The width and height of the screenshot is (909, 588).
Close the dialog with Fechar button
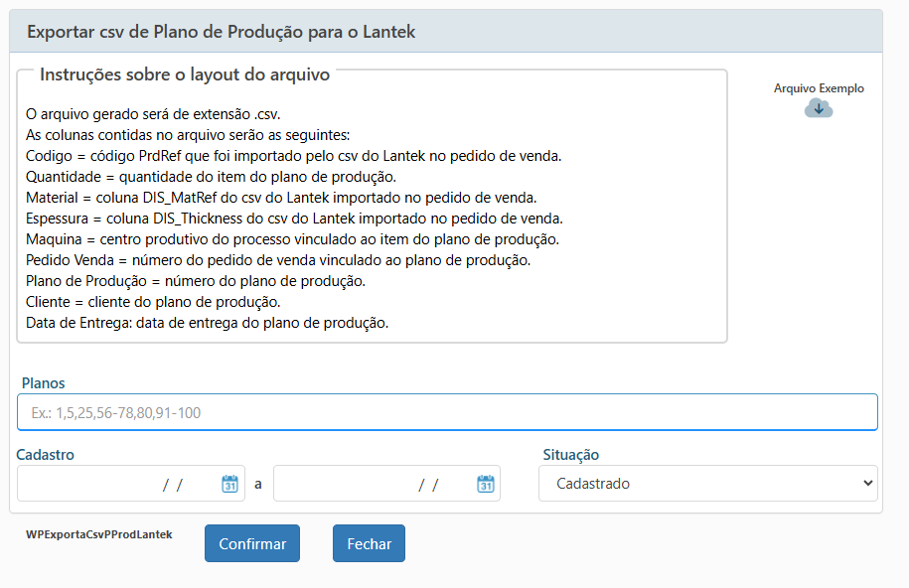click(369, 543)
